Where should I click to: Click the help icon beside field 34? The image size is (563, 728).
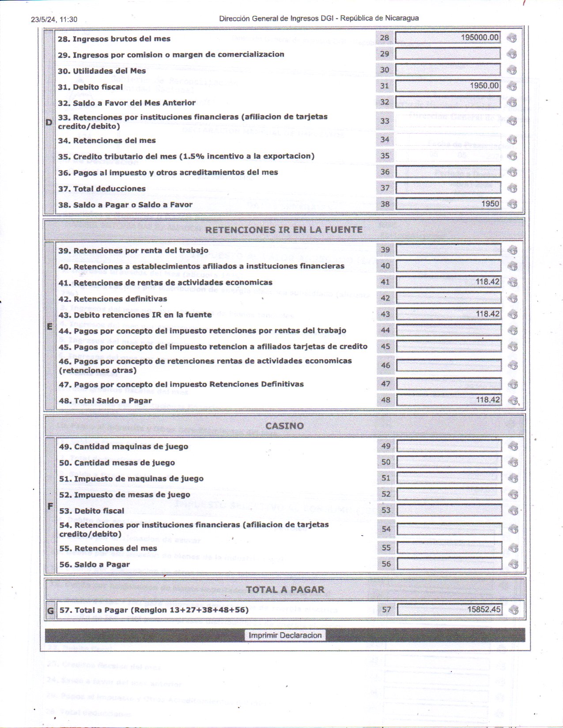click(512, 140)
